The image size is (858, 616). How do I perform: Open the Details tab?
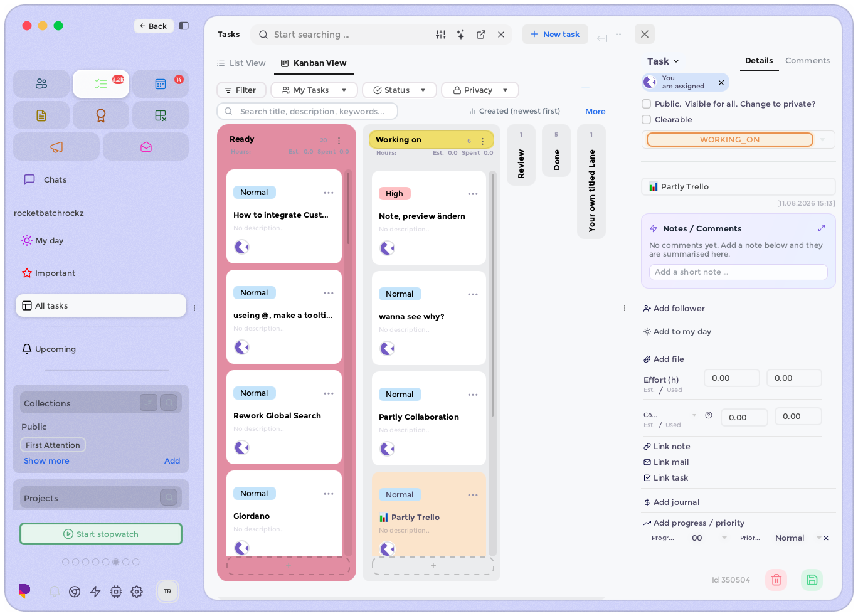(x=759, y=61)
